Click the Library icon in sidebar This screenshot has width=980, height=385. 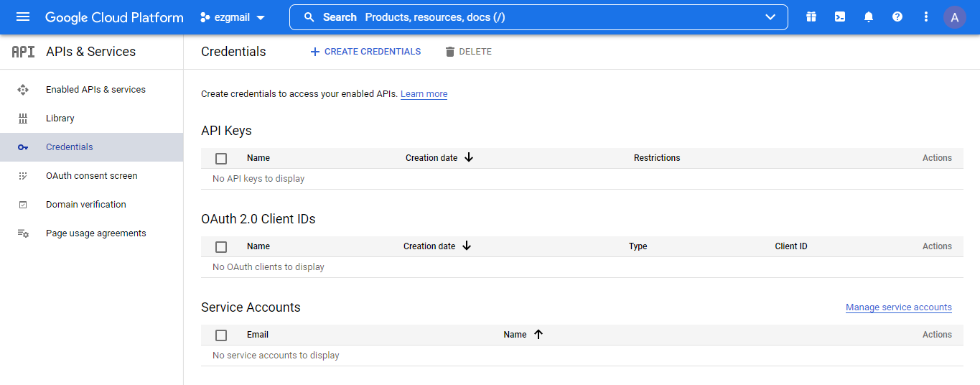[x=23, y=119]
